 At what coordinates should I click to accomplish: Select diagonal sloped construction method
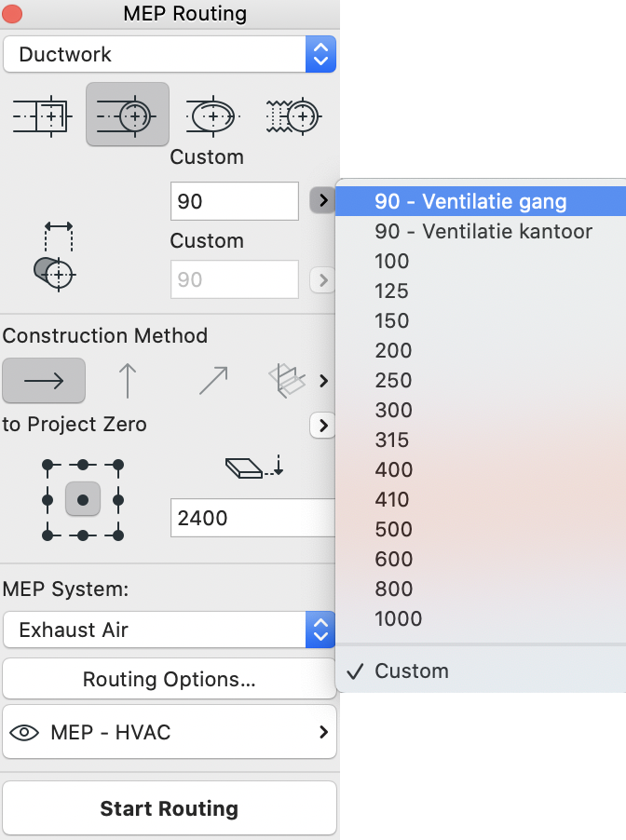coord(213,380)
